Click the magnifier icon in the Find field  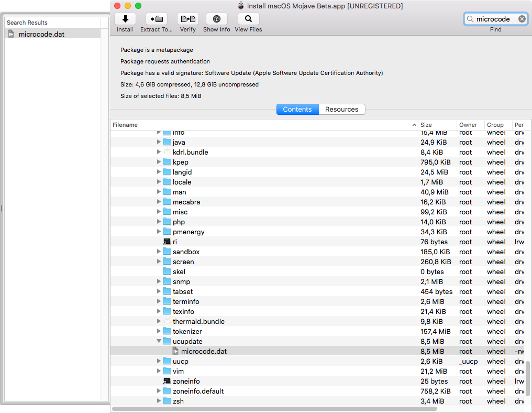coord(470,19)
